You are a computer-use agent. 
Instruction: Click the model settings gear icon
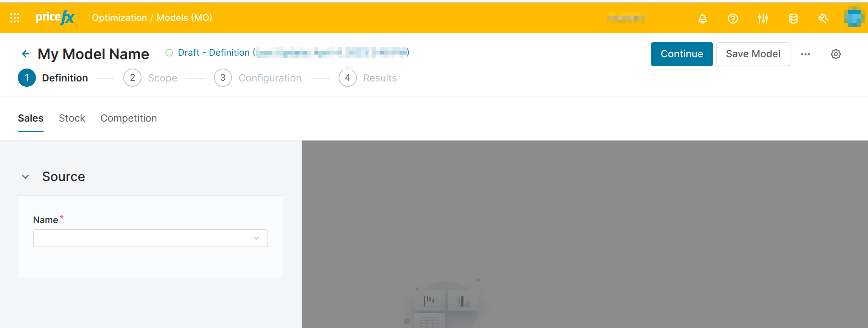pos(835,54)
